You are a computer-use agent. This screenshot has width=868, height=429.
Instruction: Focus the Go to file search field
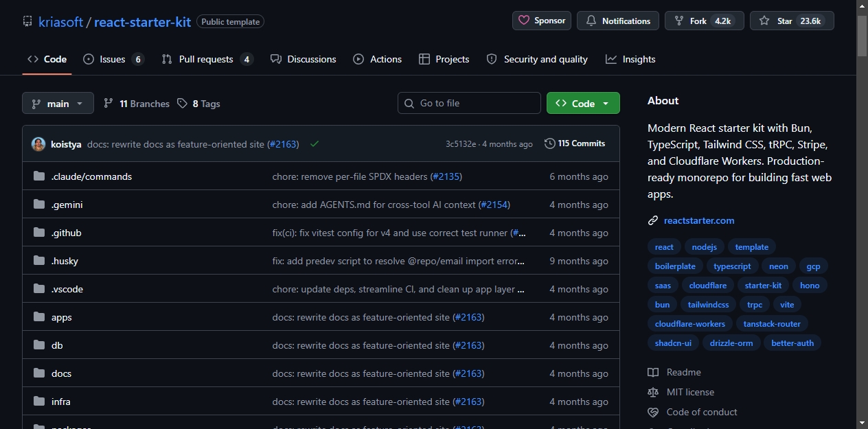tap(469, 103)
